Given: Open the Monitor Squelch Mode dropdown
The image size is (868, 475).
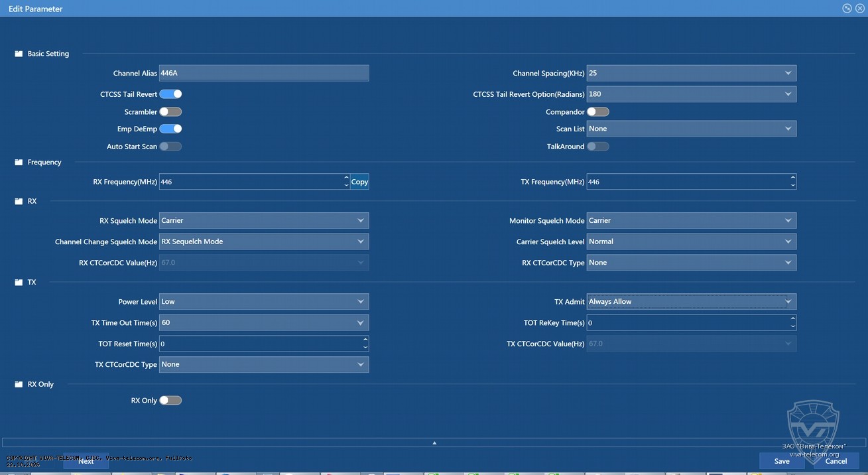Looking at the screenshot, I should [692, 220].
